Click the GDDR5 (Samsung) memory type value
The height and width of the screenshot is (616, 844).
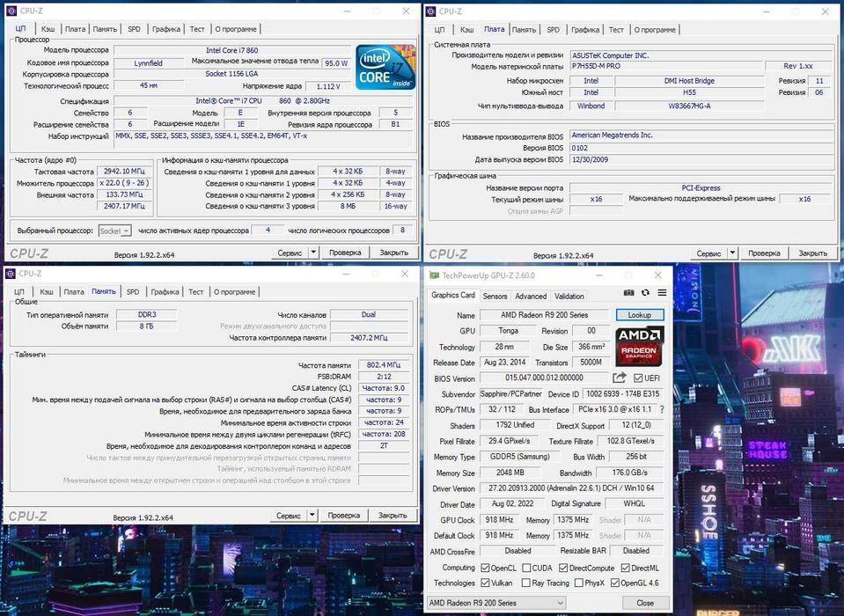[x=519, y=457]
